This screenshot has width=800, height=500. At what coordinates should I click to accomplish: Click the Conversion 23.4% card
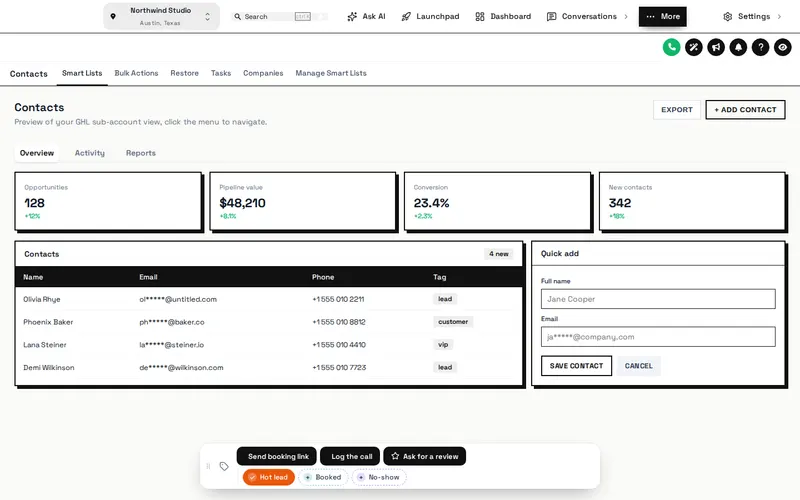[x=497, y=201]
